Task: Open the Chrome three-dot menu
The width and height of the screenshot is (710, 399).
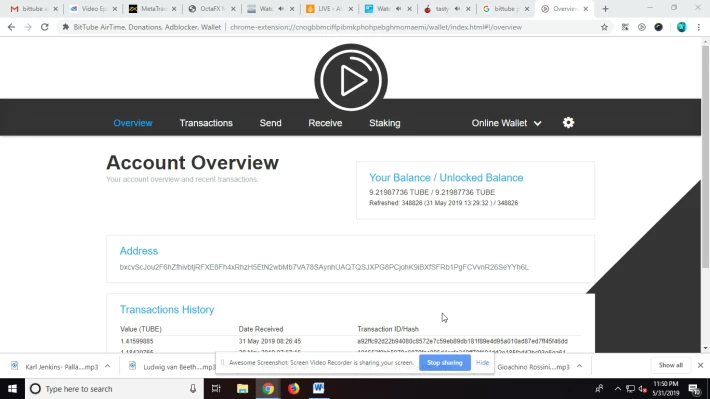Action: pyautogui.click(x=699, y=27)
